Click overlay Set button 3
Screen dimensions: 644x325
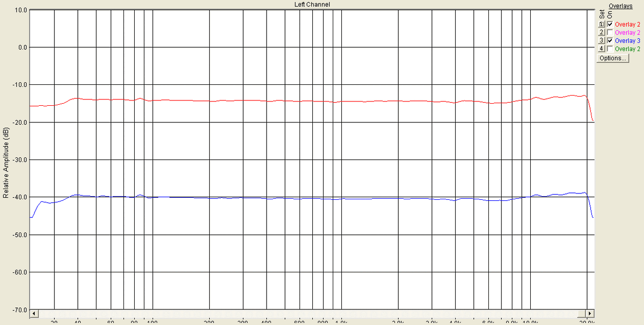(602, 40)
